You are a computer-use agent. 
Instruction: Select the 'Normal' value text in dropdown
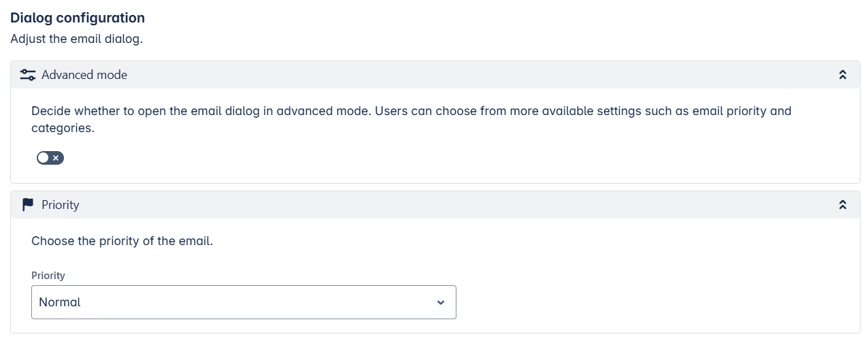point(60,302)
